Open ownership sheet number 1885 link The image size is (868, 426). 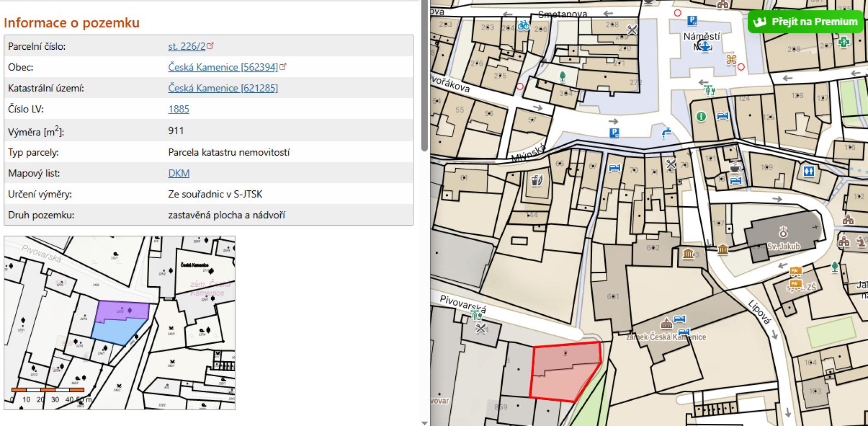pos(179,109)
